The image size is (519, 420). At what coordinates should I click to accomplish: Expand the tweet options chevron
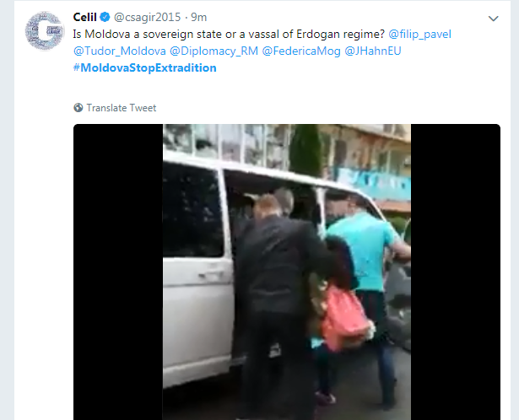tap(493, 19)
